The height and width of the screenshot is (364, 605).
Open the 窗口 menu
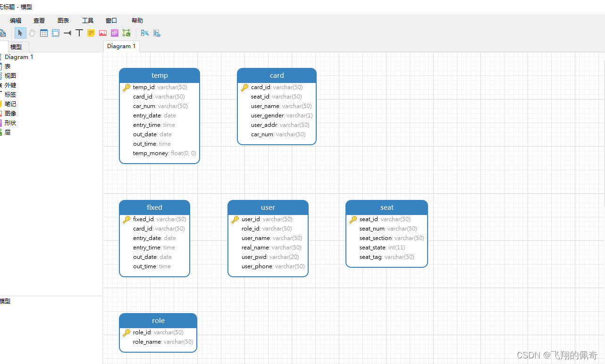[x=111, y=21]
